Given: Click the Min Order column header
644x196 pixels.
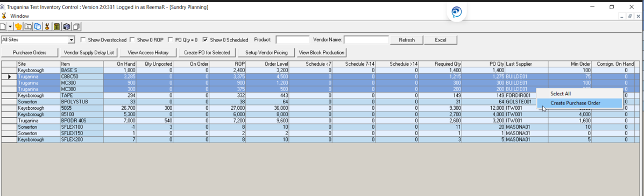Looking at the screenshot, I should [570, 64].
